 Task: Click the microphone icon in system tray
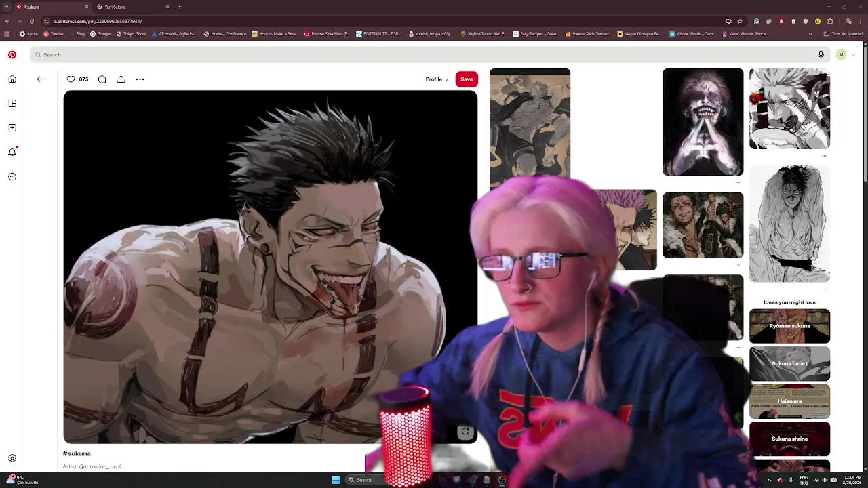791,480
